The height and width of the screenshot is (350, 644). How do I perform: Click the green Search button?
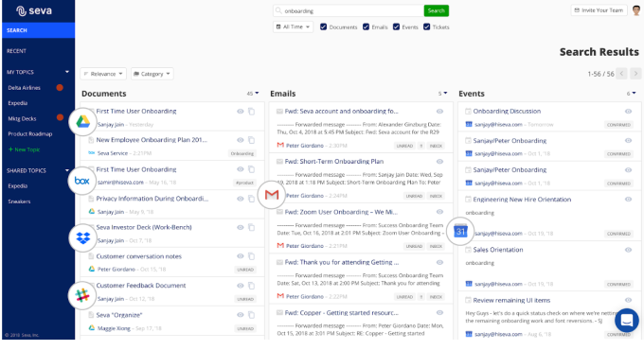tap(437, 10)
